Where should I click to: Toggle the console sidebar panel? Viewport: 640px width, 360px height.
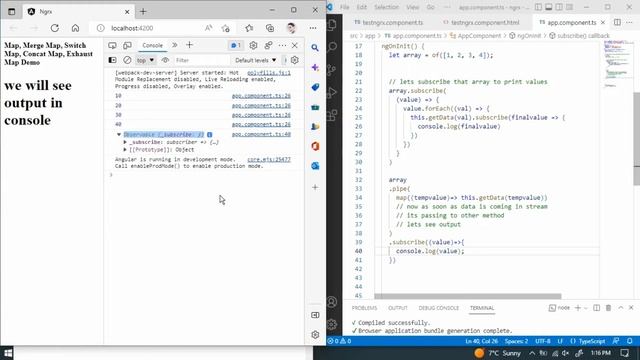point(112,60)
